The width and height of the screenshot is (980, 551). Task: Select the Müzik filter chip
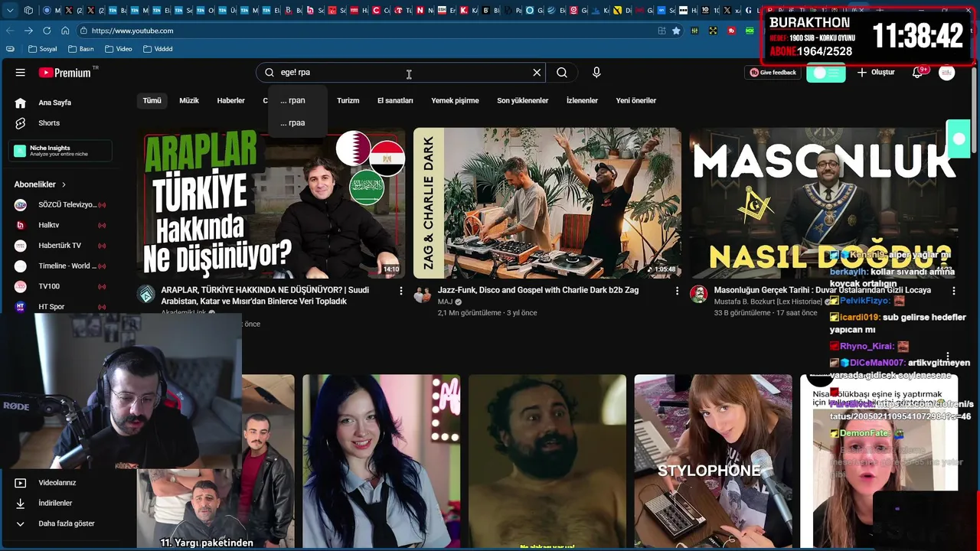[189, 100]
